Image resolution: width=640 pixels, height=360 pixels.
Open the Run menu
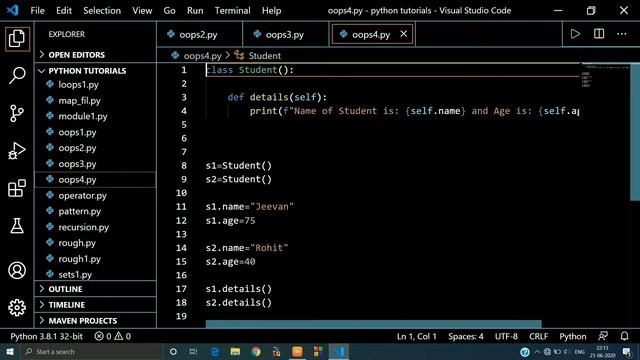(195, 10)
